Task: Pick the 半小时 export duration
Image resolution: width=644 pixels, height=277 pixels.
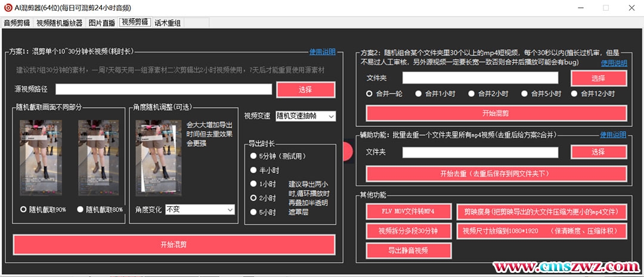Action: pos(253,170)
